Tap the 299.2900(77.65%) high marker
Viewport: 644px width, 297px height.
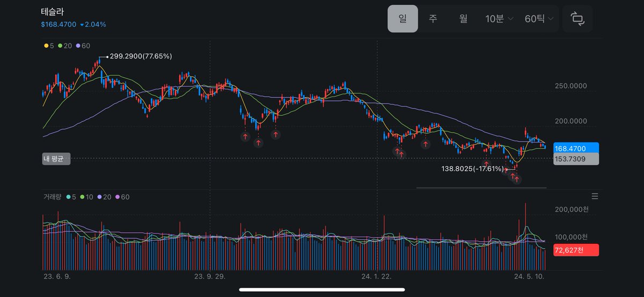pyautogui.click(x=141, y=56)
